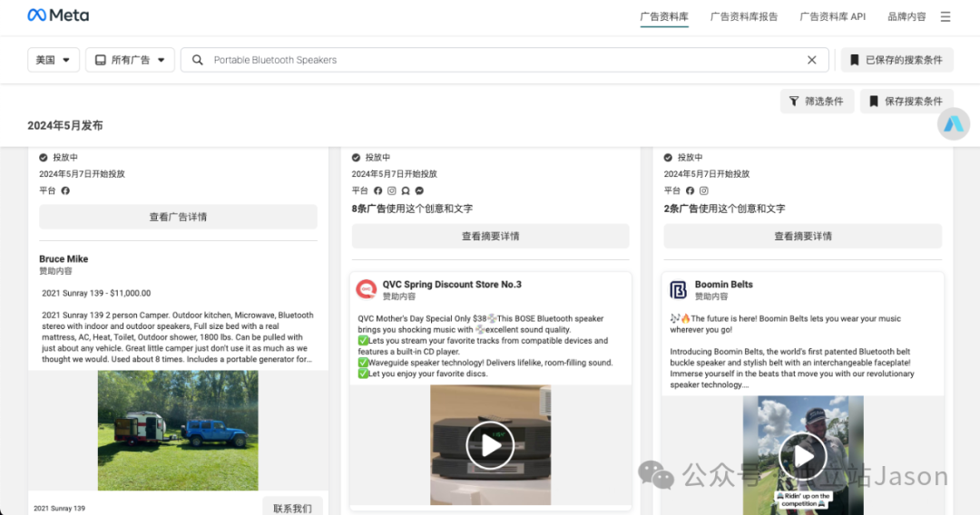
Task: Click 已保存的搜索条件 button
Action: tap(897, 60)
